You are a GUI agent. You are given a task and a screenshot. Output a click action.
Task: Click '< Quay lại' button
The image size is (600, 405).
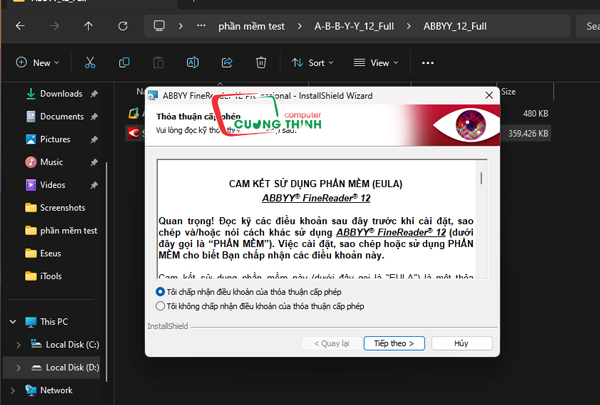click(x=332, y=343)
